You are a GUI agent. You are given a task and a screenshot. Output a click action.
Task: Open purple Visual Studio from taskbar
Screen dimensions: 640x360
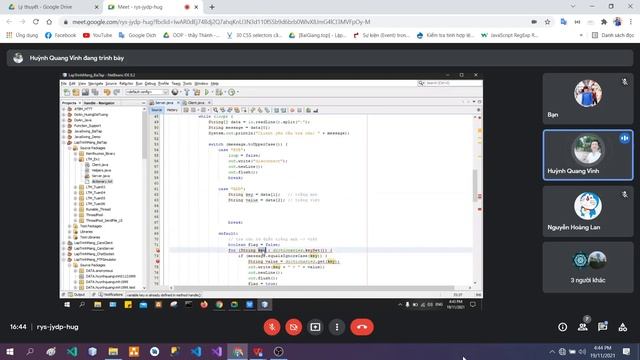pyautogui.click(x=217, y=351)
